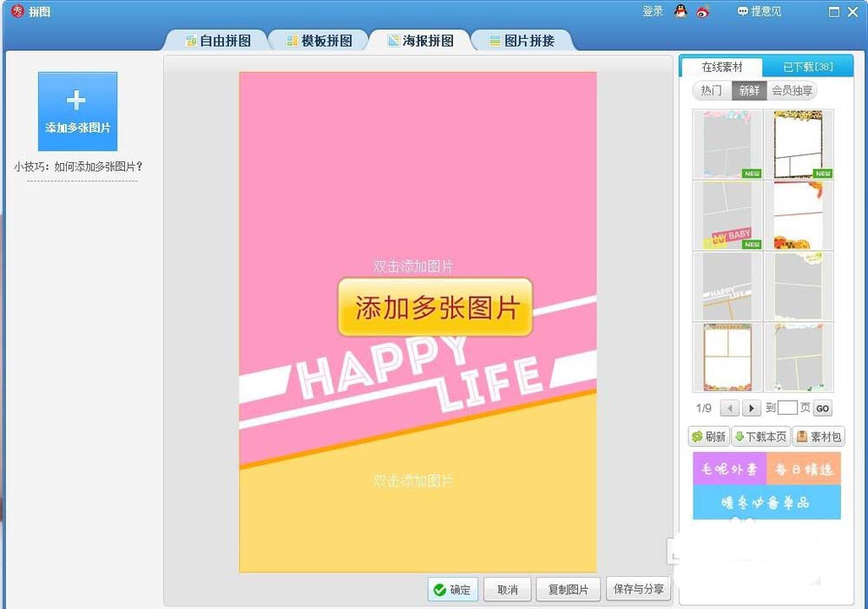Click the 刷新 refresh button
The width and height of the screenshot is (868, 609).
point(708,436)
